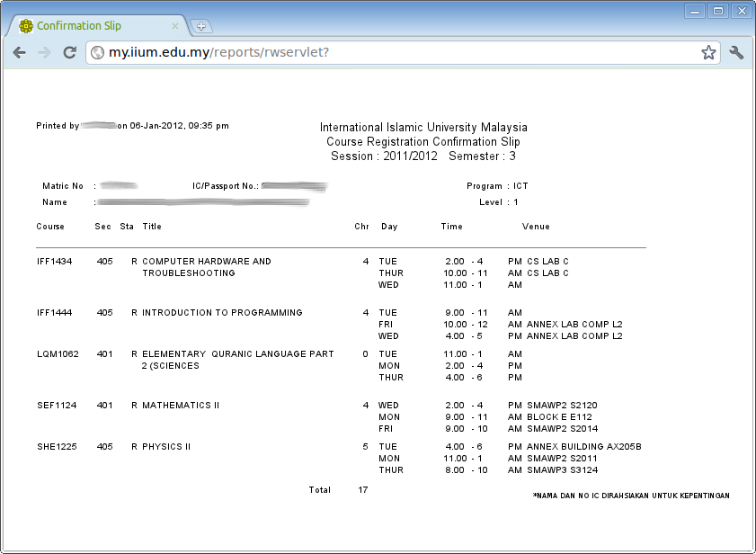The width and height of the screenshot is (756, 554).
Task: Click the Name label
Action: coord(55,202)
